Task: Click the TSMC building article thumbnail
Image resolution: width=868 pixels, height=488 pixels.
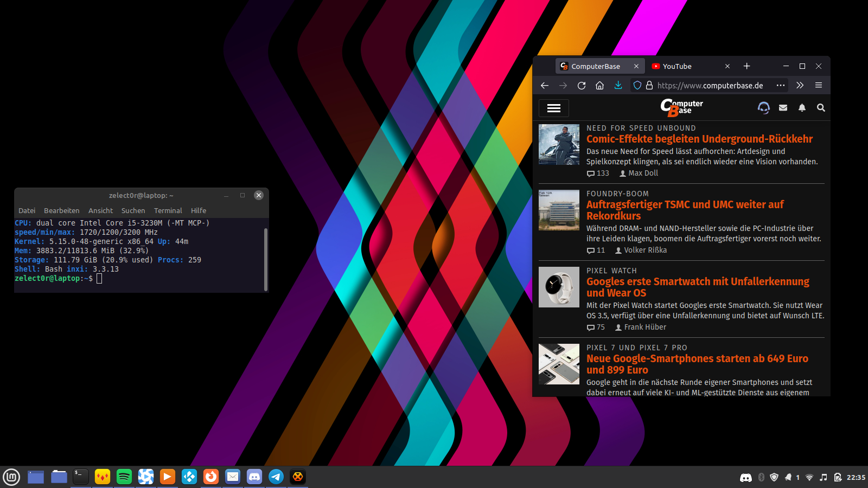Action: click(559, 210)
